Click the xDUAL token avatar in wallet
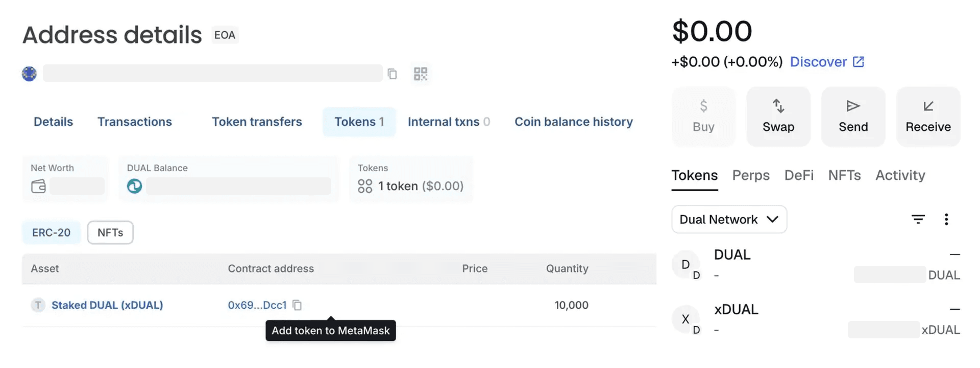Viewport: 980px width, 368px height. 686,319
